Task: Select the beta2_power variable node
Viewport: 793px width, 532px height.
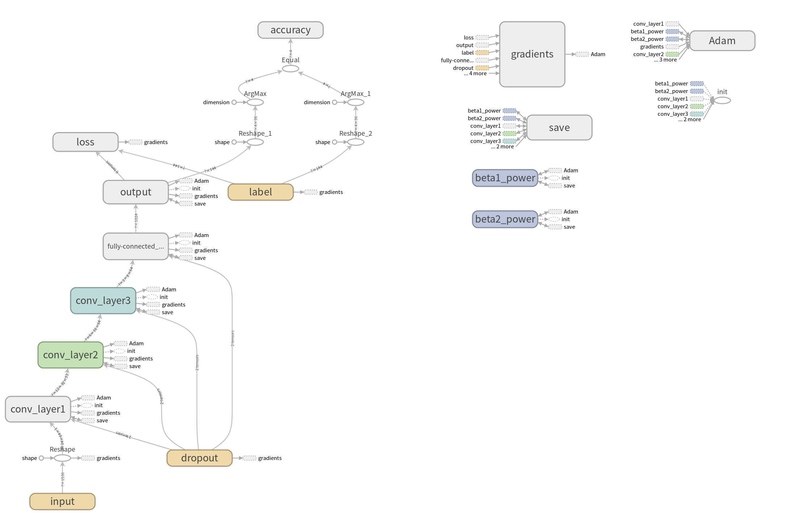Action: coord(505,219)
